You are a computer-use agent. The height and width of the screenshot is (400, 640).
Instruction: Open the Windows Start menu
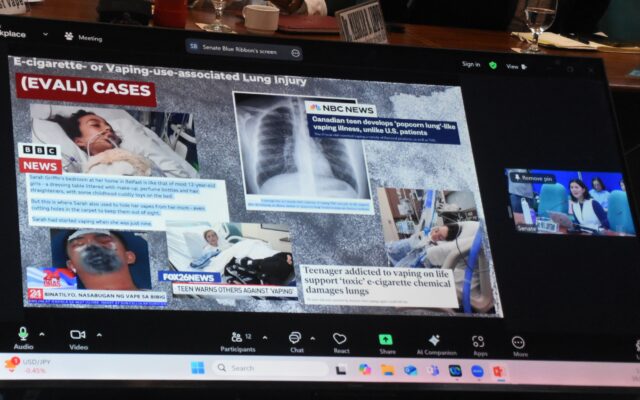tap(198, 368)
